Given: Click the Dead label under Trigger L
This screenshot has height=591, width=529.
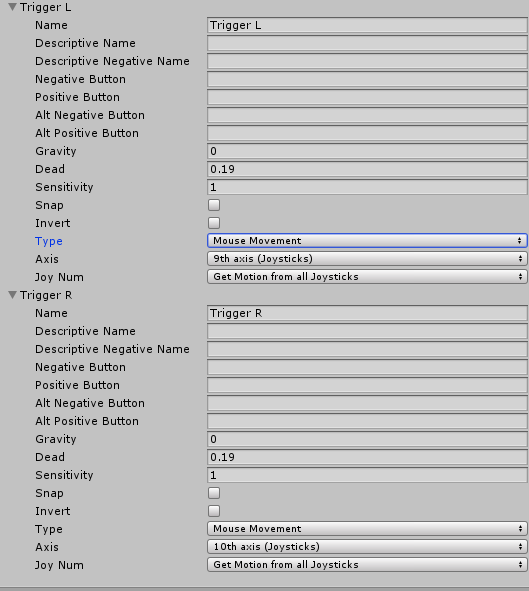Looking at the screenshot, I should point(50,169).
